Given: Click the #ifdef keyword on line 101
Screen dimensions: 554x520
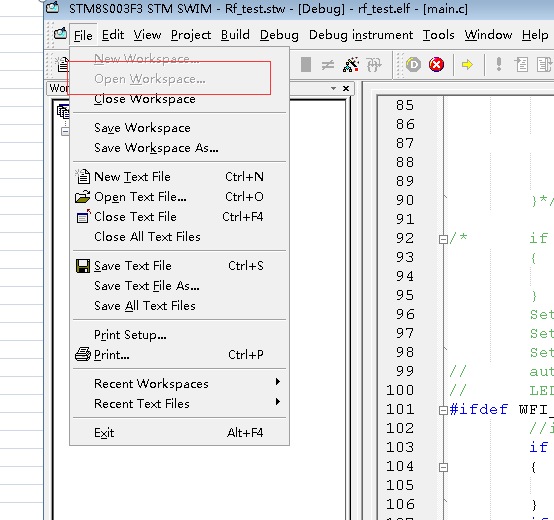Looking at the screenshot, I should coord(479,409).
